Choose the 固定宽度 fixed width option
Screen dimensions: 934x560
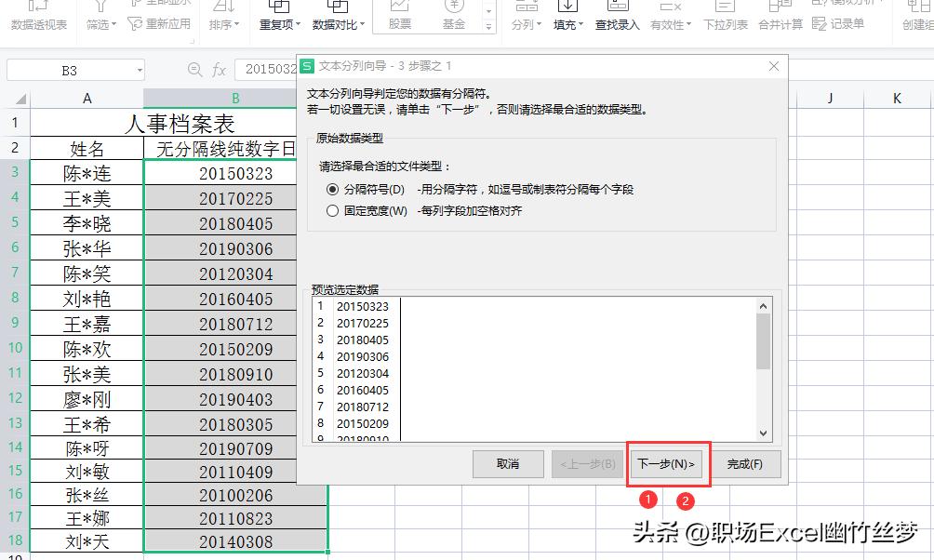[333, 208]
